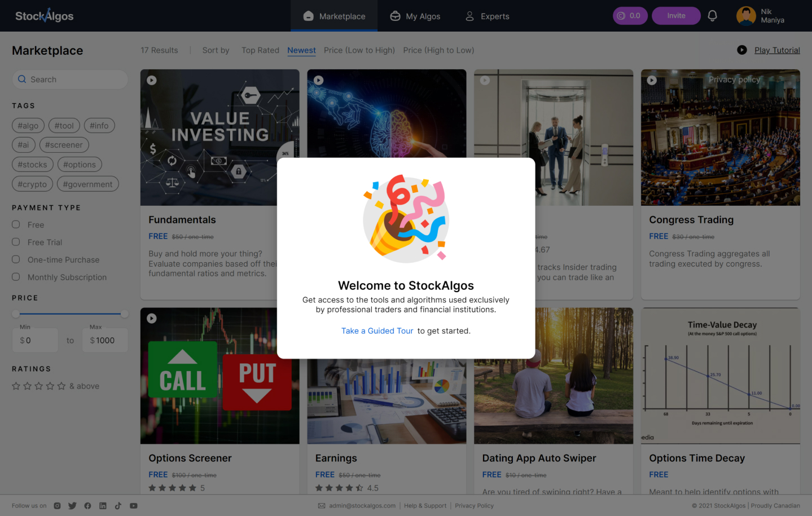This screenshot has width=812, height=516.
Task: Check the Free payment type
Action: [16, 224]
